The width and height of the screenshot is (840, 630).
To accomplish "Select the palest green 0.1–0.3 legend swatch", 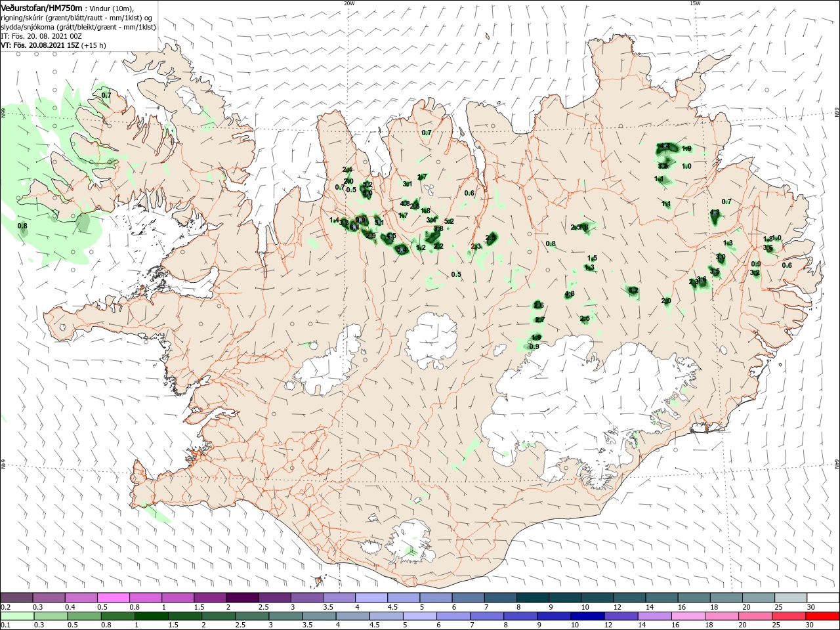I will (16, 616).
